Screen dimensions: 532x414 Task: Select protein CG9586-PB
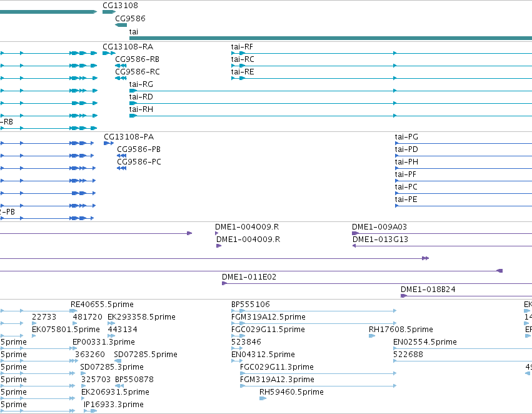pyautogui.click(x=138, y=149)
